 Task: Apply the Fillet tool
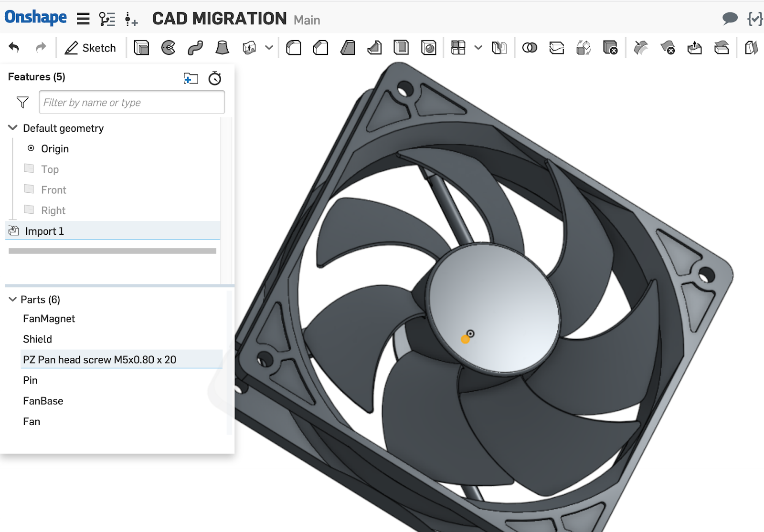tap(294, 48)
